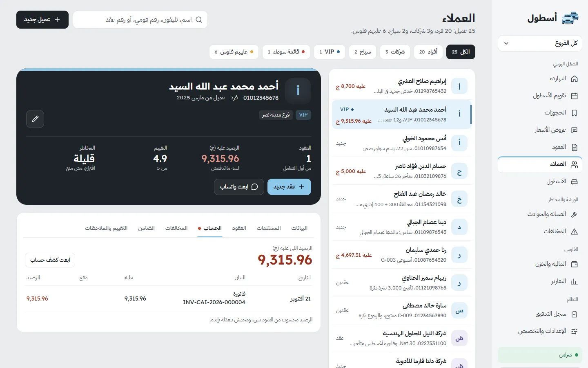
Task: Select customer شركة النيل للحلول الهندسية
Action: 402,338
